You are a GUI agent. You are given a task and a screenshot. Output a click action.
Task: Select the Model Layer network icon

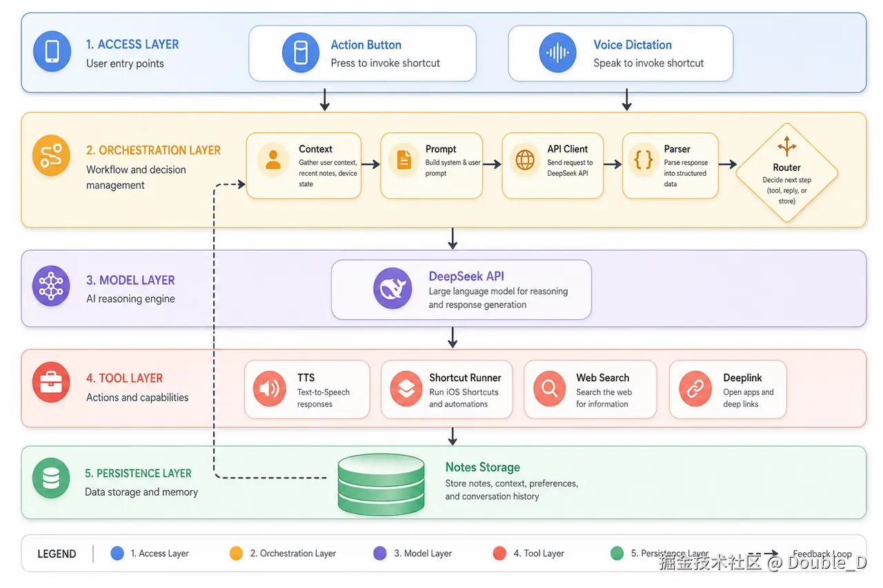pyautogui.click(x=51, y=286)
